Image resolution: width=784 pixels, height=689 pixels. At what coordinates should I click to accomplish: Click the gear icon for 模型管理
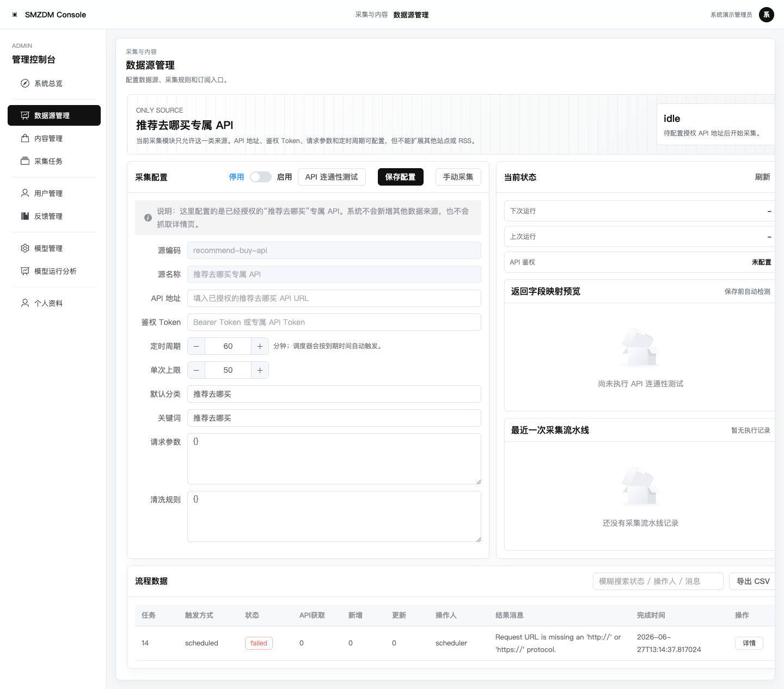coord(25,248)
